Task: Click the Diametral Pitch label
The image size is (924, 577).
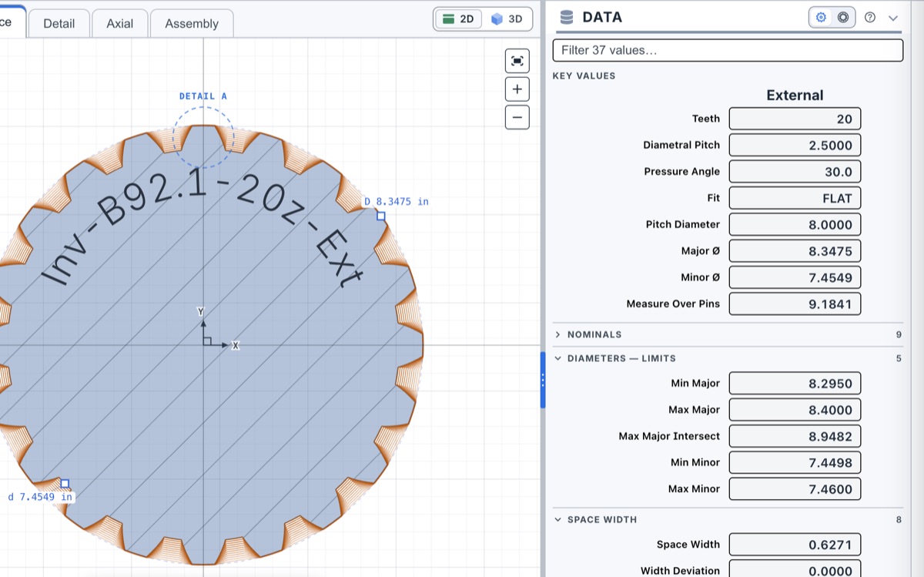Action: [681, 145]
